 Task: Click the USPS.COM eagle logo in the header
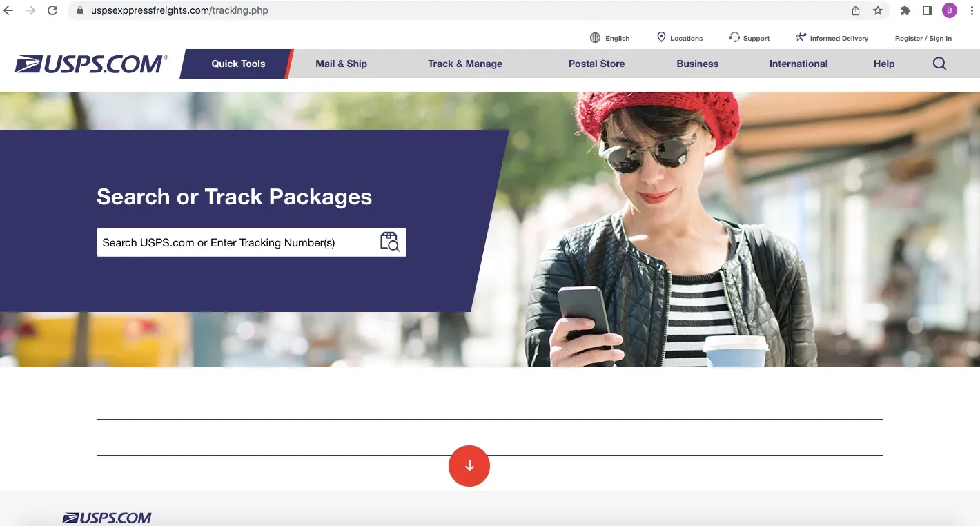[92, 64]
